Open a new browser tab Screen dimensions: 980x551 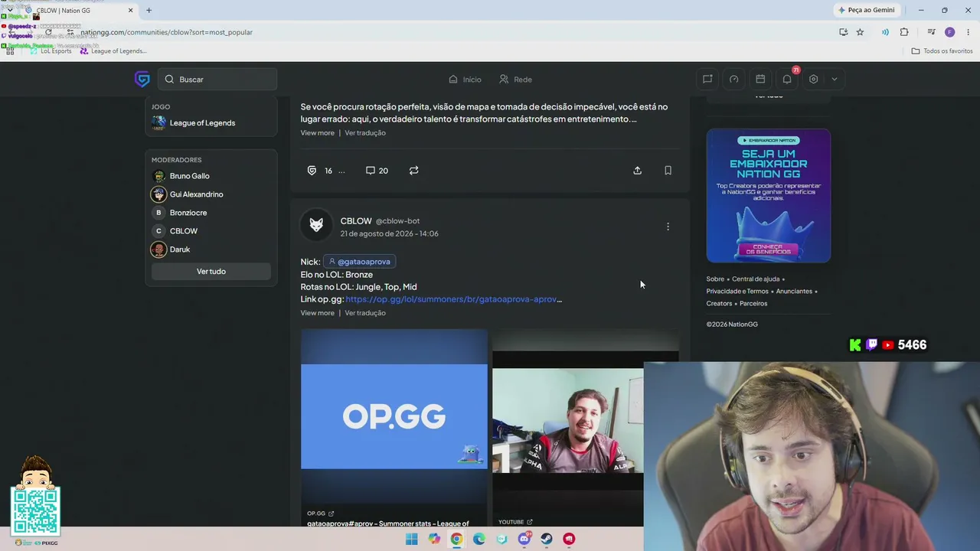(149, 11)
